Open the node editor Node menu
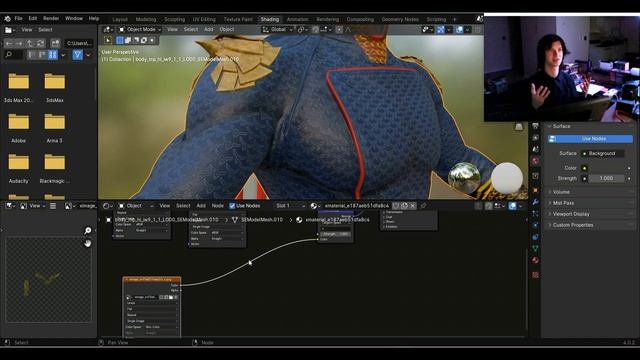The height and width of the screenshot is (360, 640). tap(218, 206)
